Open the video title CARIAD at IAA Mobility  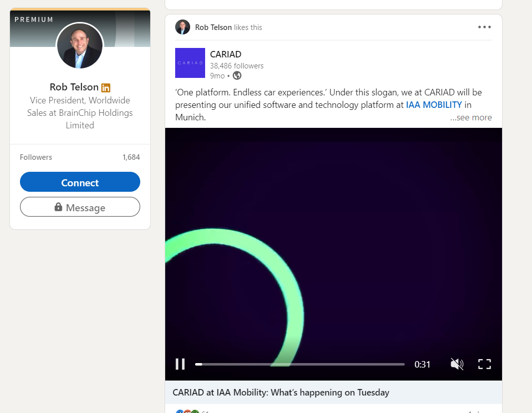281,393
